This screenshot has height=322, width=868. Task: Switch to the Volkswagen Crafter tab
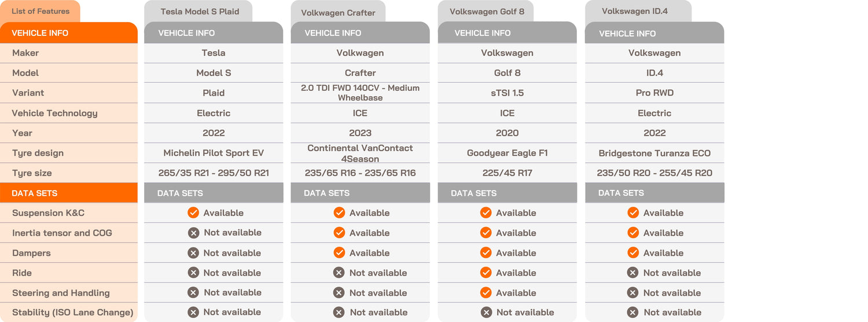[x=338, y=12]
